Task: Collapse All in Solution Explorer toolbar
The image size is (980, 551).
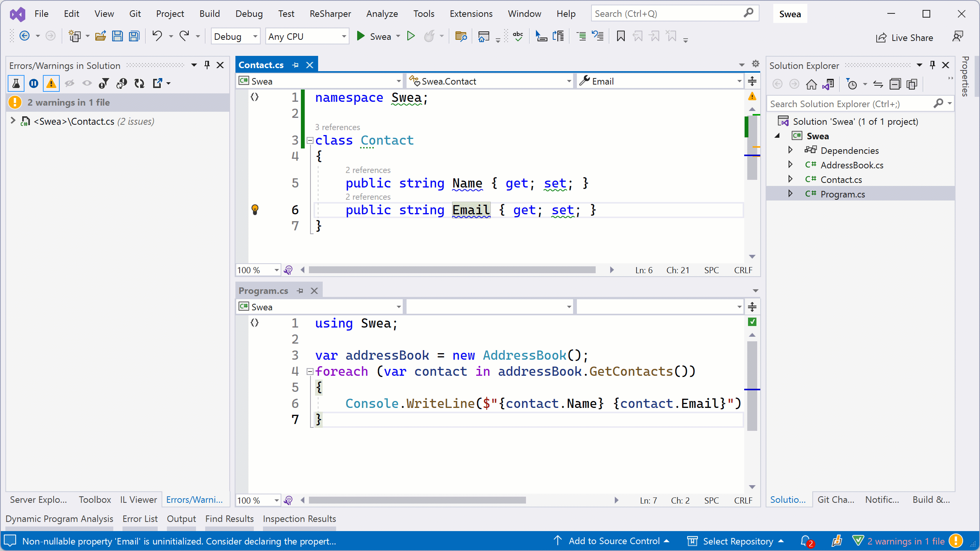Action: click(x=895, y=84)
